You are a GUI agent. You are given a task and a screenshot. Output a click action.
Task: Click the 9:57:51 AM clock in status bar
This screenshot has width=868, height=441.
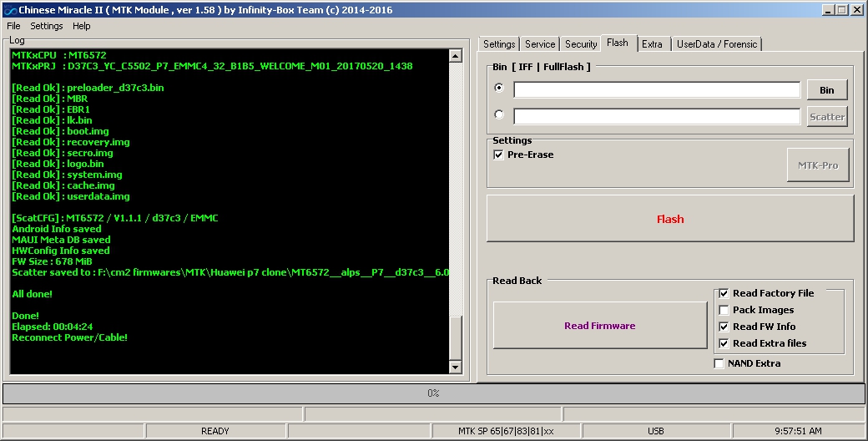(798, 431)
